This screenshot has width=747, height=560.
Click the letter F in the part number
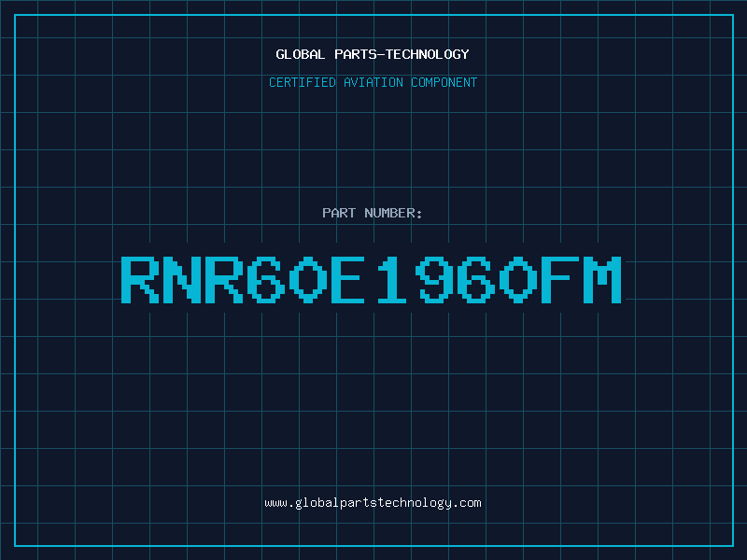559,279
